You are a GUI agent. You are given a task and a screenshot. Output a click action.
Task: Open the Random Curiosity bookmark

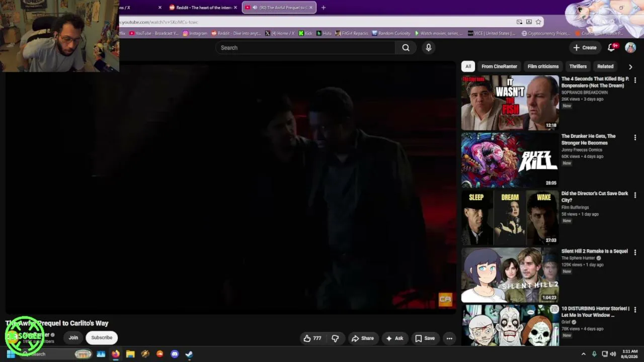pos(391,33)
